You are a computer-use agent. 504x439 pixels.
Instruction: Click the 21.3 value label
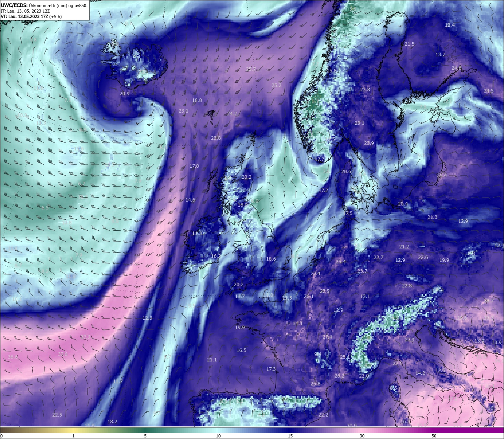(432, 217)
